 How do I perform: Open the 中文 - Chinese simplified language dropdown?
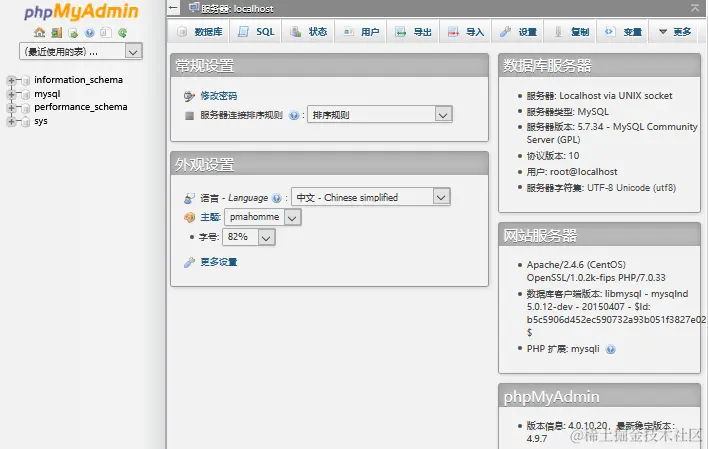[371, 197]
